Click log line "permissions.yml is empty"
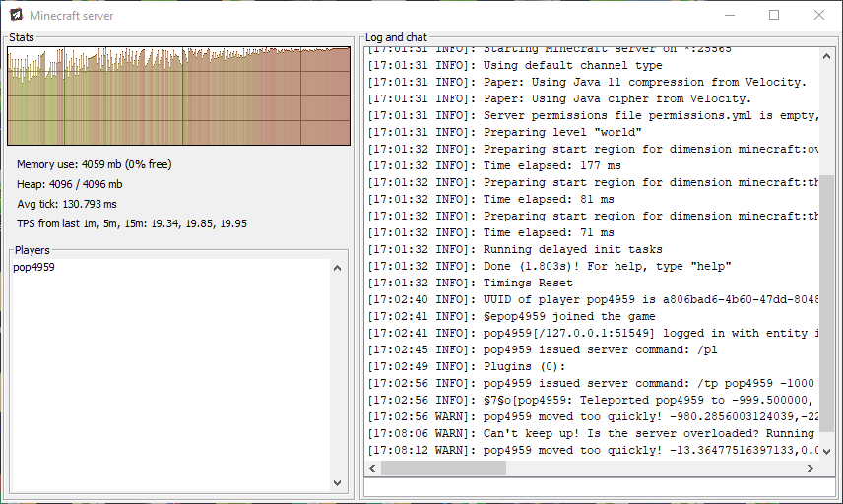Screen dimensions: 843x504 [593, 115]
